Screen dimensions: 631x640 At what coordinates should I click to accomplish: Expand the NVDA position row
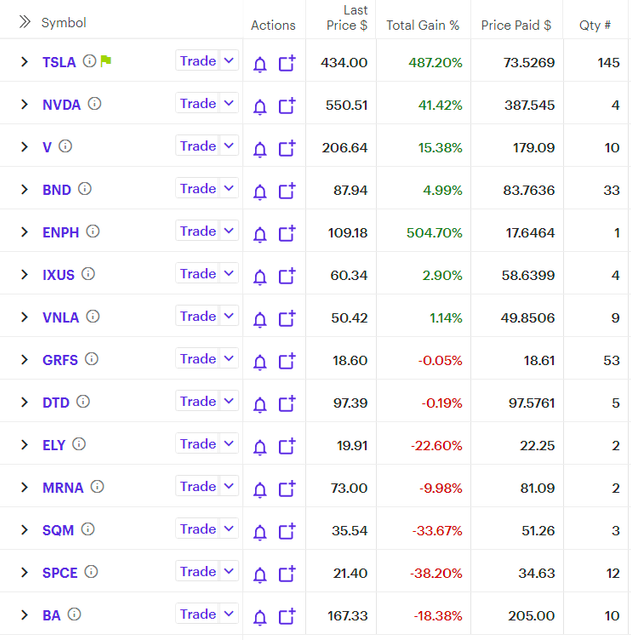(24, 104)
